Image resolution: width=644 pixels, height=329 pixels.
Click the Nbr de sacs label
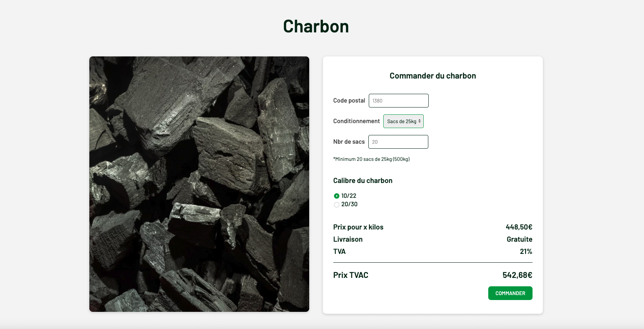(x=349, y=142)
